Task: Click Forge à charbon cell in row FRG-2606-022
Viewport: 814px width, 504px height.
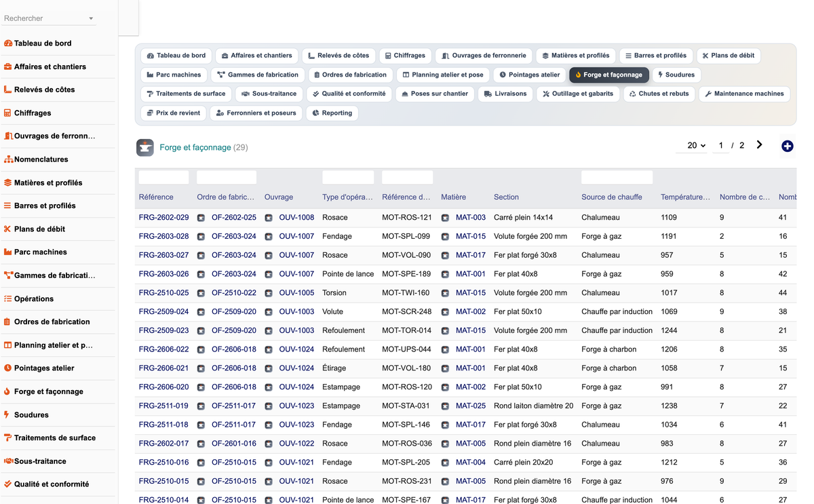Action: pyautogui.click(x=608, y=349)
